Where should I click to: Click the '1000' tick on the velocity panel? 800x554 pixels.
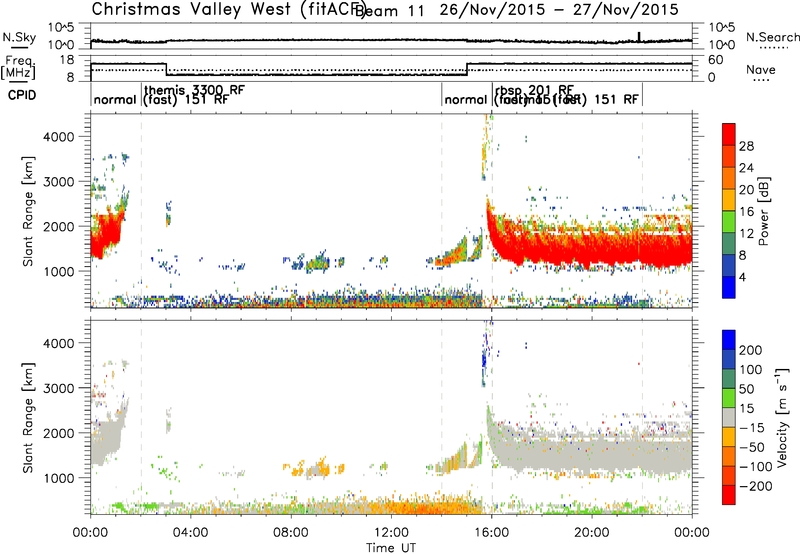(58, 478)
